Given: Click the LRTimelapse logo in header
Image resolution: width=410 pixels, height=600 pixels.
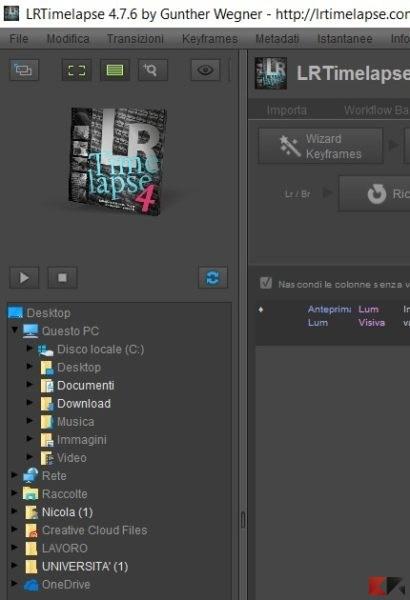Looking at the screenshot, I should 271,73.
